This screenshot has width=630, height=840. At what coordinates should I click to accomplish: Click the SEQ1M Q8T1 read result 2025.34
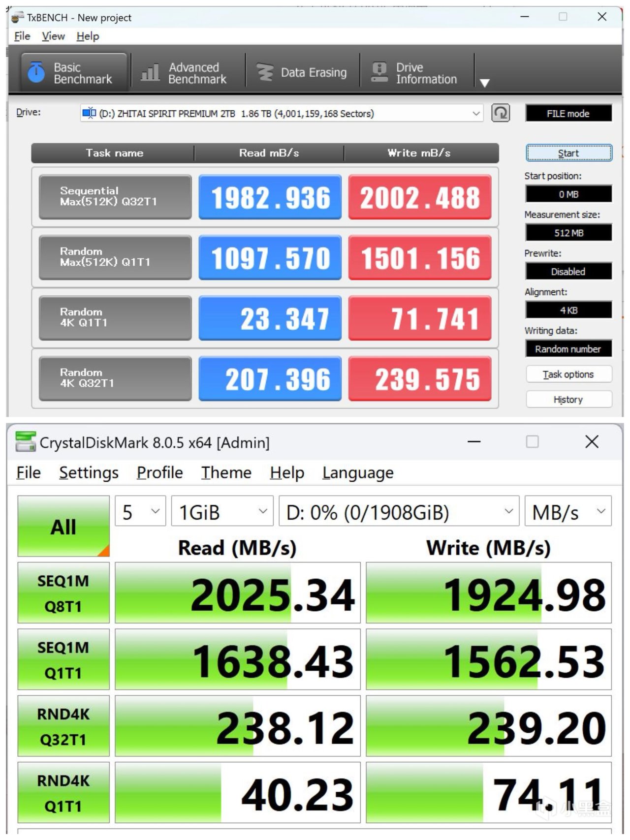tap(238, 593)
